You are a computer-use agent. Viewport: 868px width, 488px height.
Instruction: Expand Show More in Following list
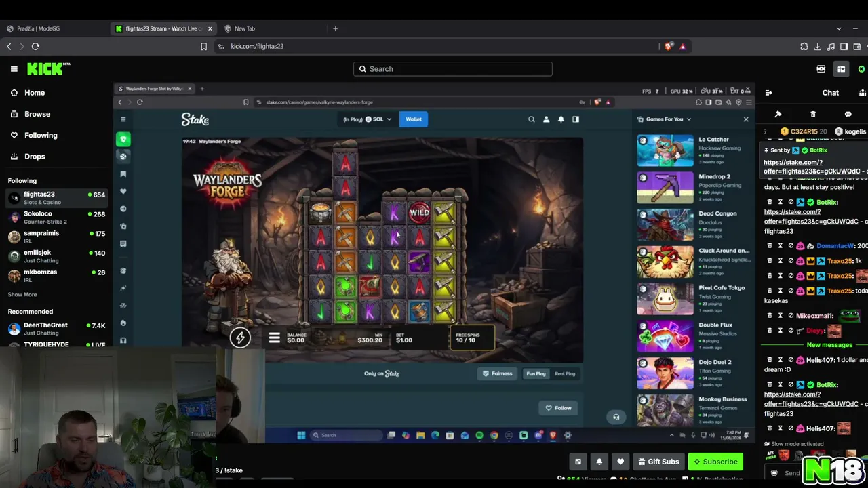[x=22, y=294]
